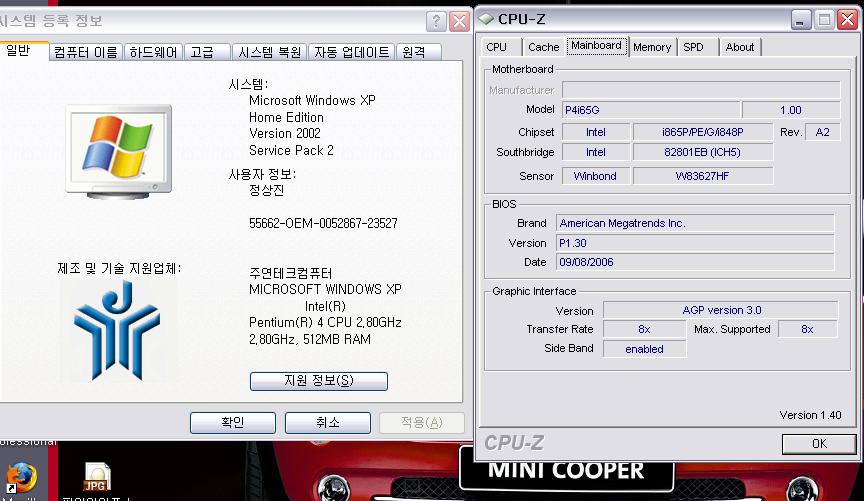Click the OK button in CPU-Z
The image size is (864, 501).
tap(819, 444)
